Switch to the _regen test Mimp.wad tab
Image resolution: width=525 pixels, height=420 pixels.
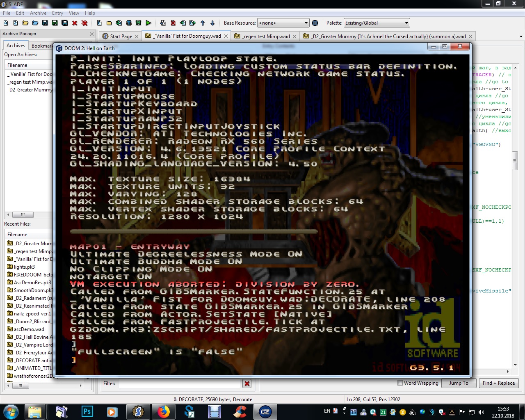click(x=266, y=36)
